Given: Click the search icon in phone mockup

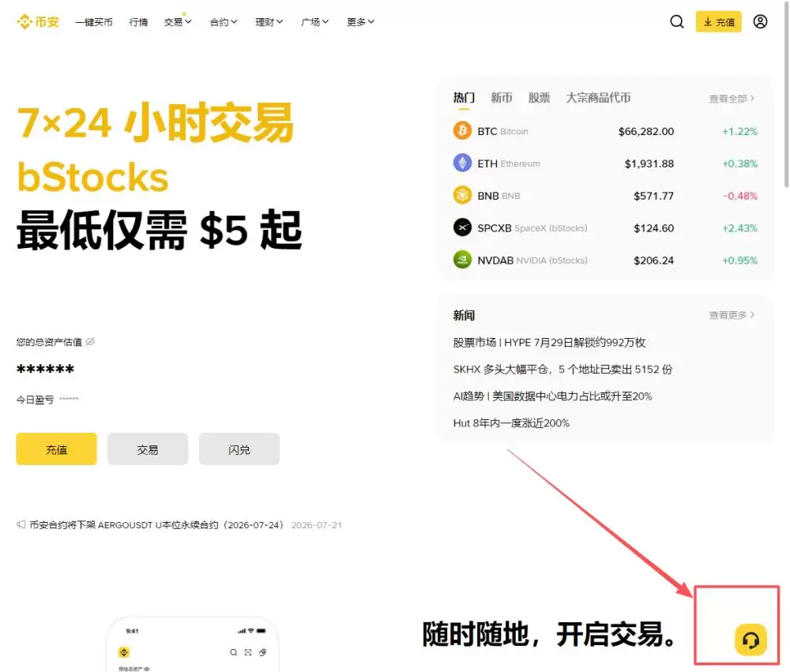Looking at the screenshot, I should 233,652.
